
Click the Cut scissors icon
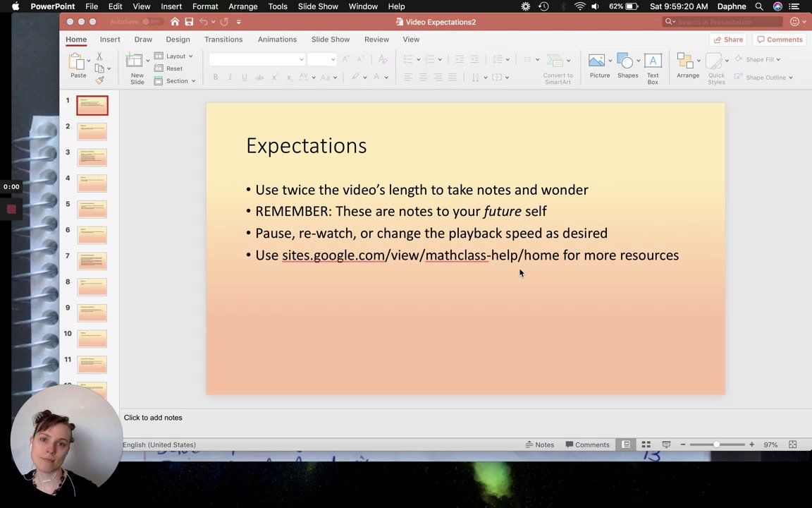tap(99, 56)
